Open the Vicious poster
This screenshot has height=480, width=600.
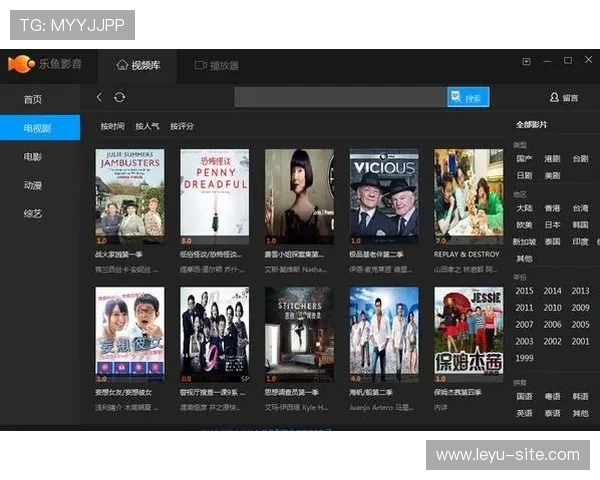pos(384,196)
